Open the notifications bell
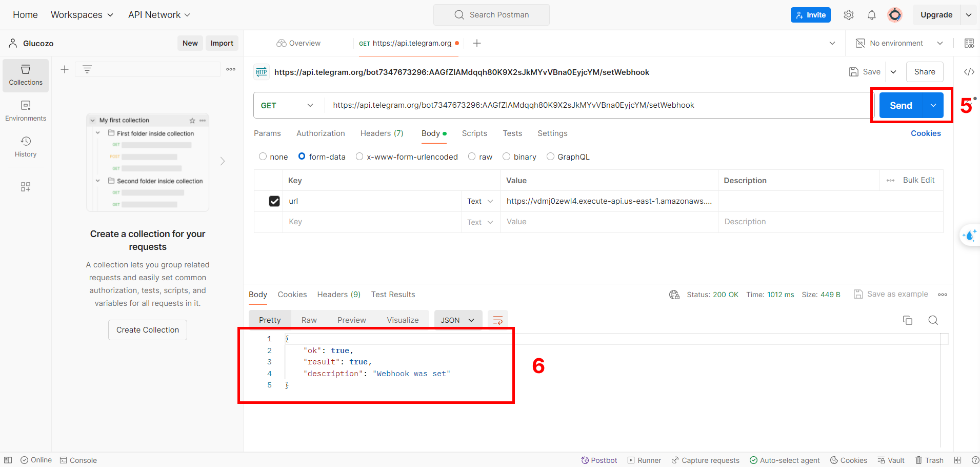This screenshot has height=467, width=980. tap(872, 15)
